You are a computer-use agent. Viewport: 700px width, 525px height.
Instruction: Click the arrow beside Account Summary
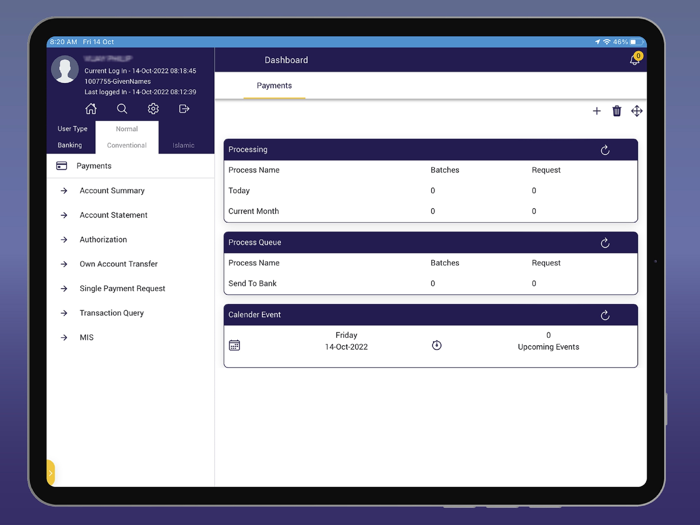[64, 191]
